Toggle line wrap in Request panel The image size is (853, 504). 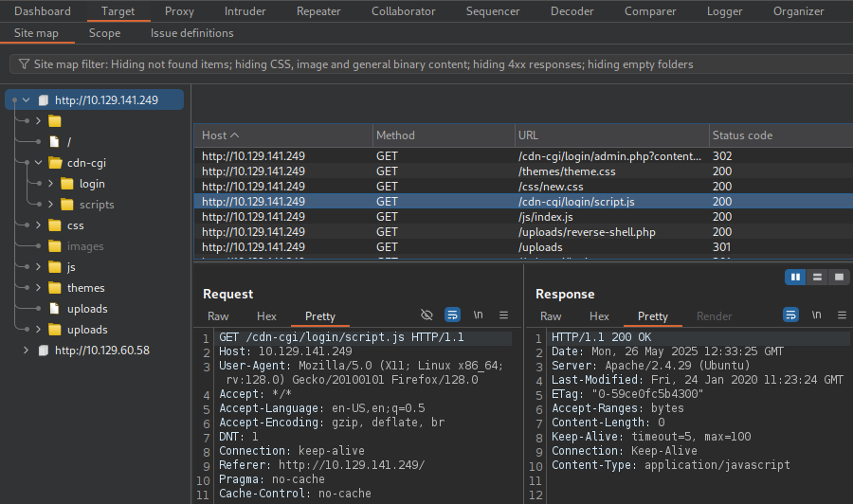pos(452,315)
